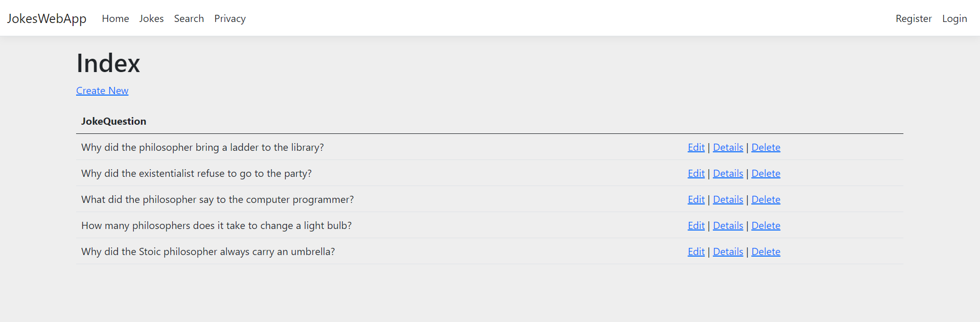View Details of the philosopher ladder joke

[x=728, y=147]
